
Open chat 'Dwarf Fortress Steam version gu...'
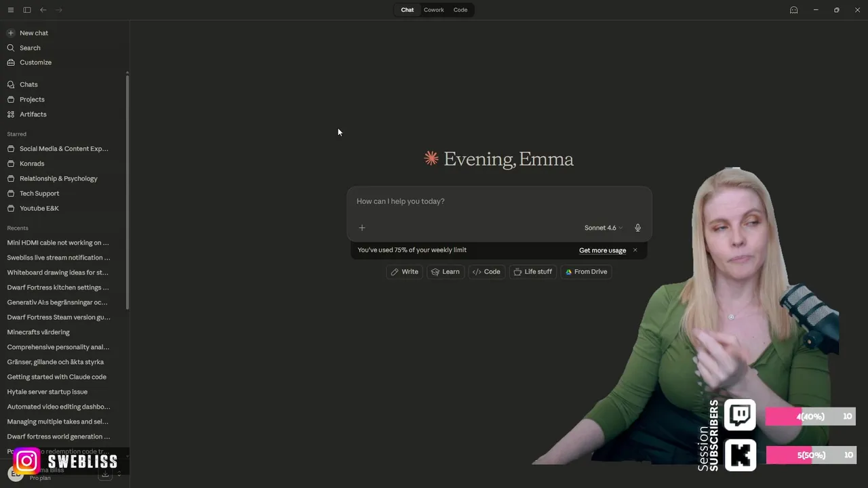58,317
